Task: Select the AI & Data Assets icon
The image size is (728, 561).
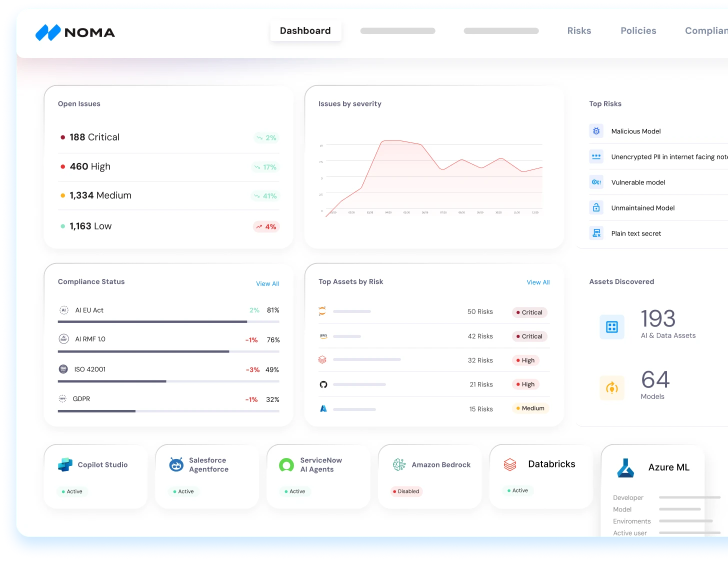Action: pyautogui.click(x=611, y=326)
